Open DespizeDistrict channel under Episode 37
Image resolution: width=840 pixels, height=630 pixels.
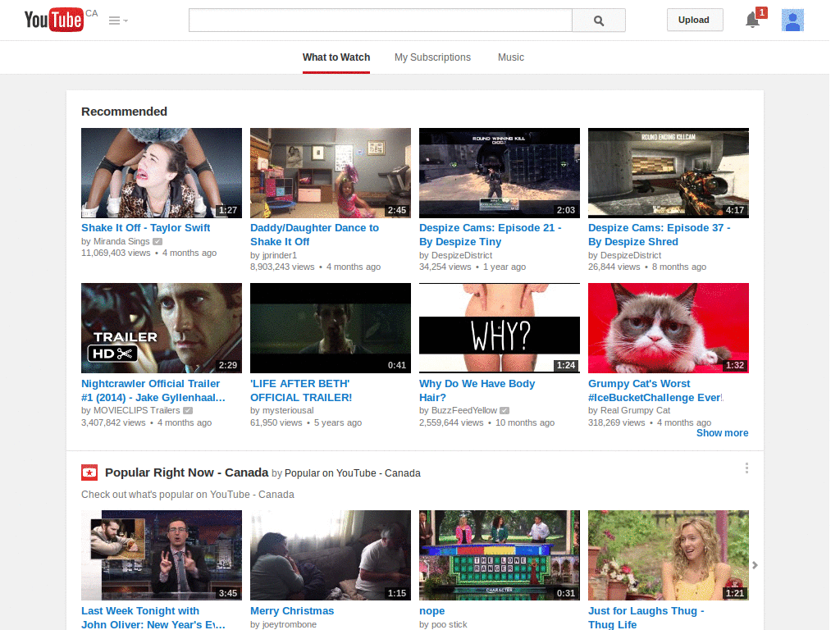(x=631, y=256)
